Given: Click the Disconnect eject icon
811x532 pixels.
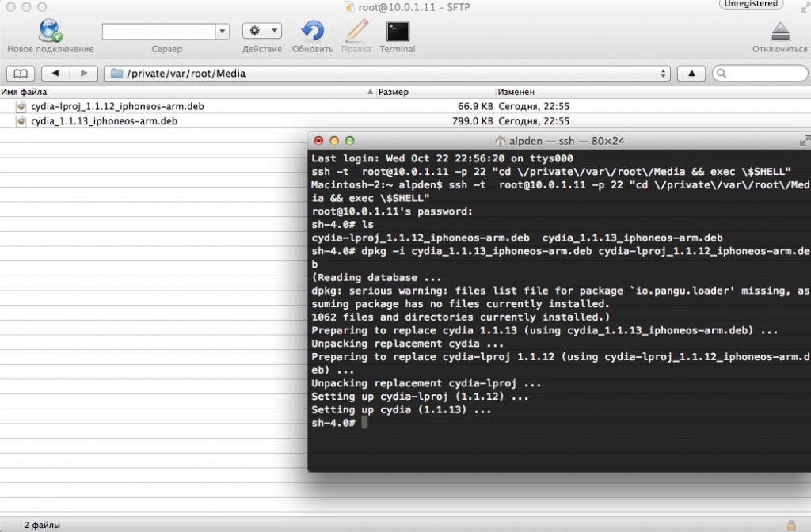Looking at the screenshot, I should point(780,32).
